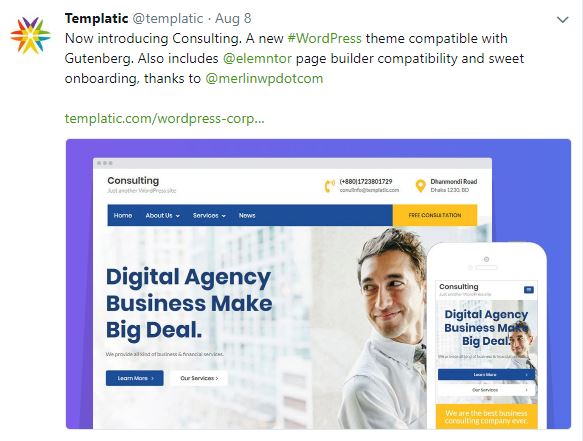The image size is (583, 441).
Task: Select the Home menu item
Action: click(x=123, y=215)
